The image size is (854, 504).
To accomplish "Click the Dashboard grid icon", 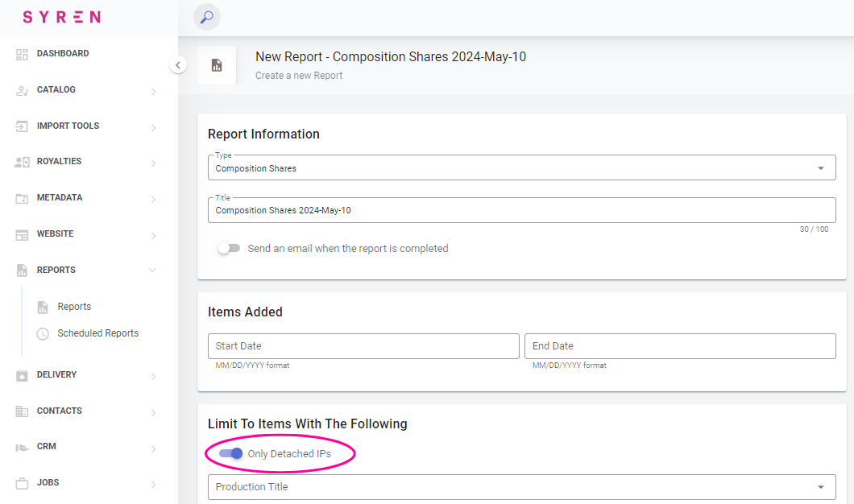I will [x=22, y=54].
